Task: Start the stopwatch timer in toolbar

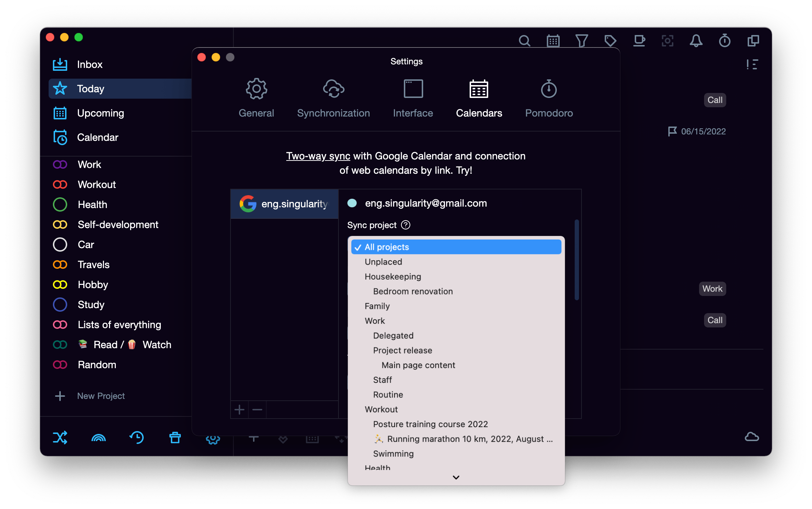Action: (724, 41)
